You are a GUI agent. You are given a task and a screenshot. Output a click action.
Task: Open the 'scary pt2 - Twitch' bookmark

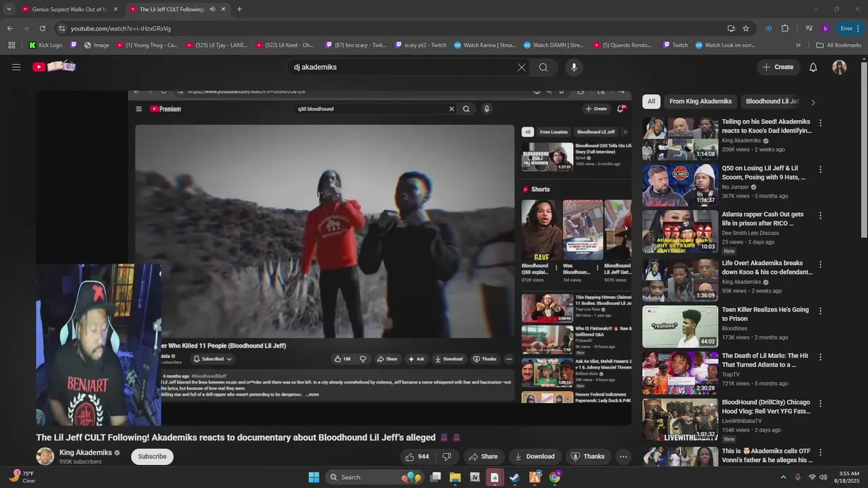420,45
